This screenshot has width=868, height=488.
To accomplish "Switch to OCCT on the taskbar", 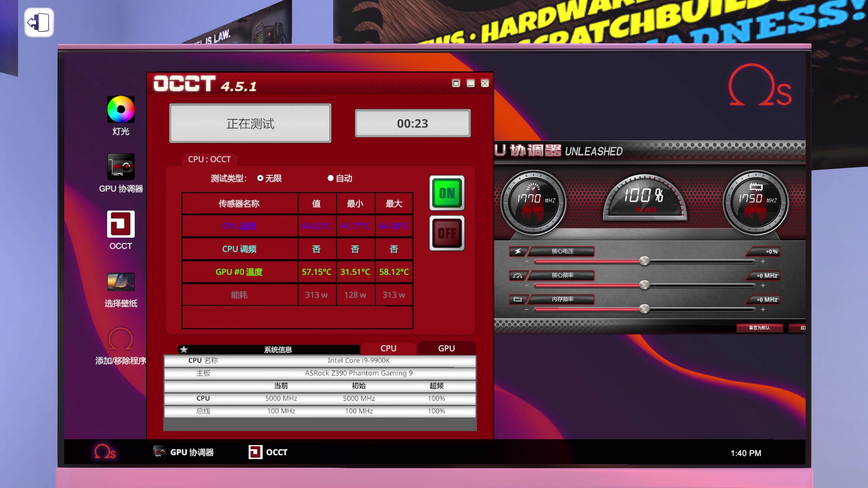I will [268, 452].
